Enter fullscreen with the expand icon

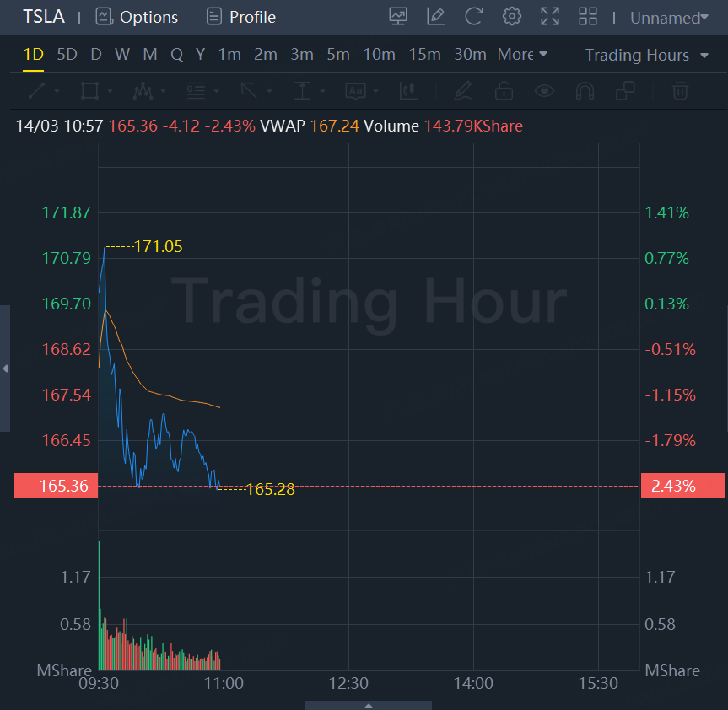(x=550, y=17)
